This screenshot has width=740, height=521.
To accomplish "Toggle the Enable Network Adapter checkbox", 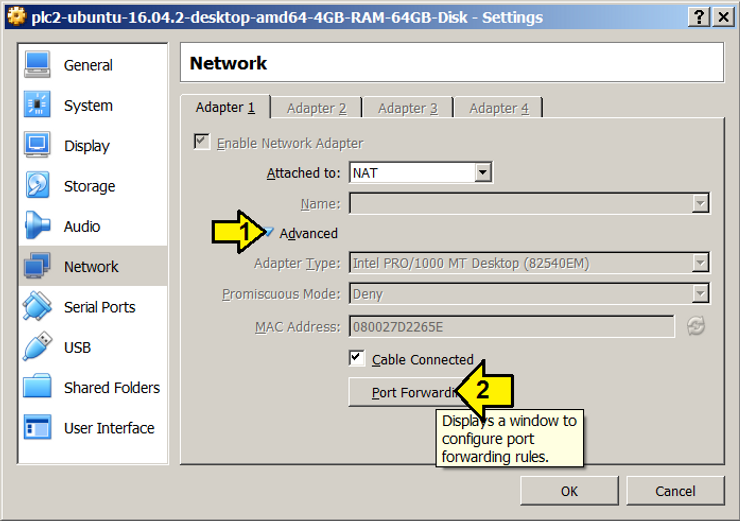I will [x=202, y=142].
